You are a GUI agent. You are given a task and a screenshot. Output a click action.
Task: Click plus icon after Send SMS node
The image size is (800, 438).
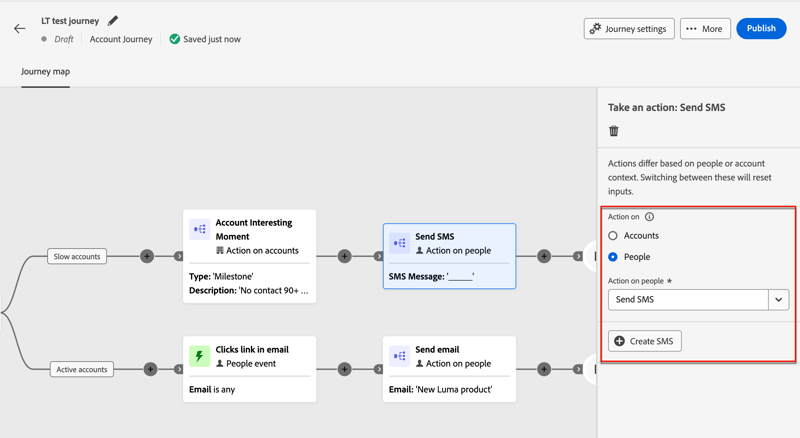544,257
